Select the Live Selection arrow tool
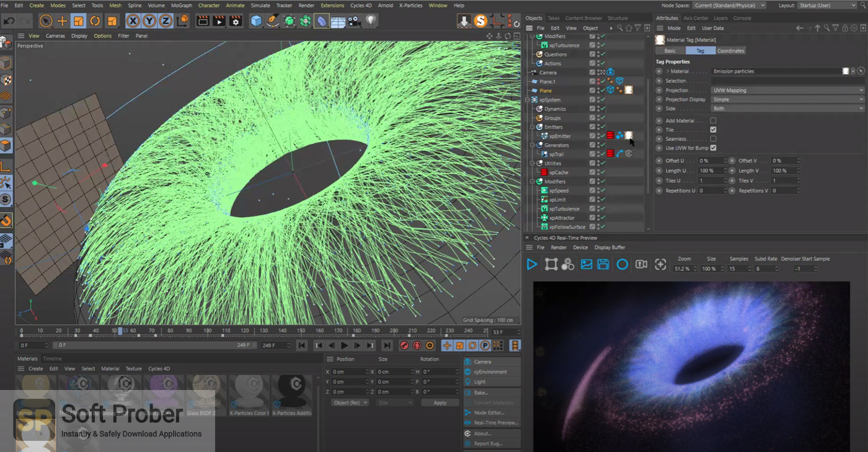Screen dimensions: 868x452 coord(46,21)
